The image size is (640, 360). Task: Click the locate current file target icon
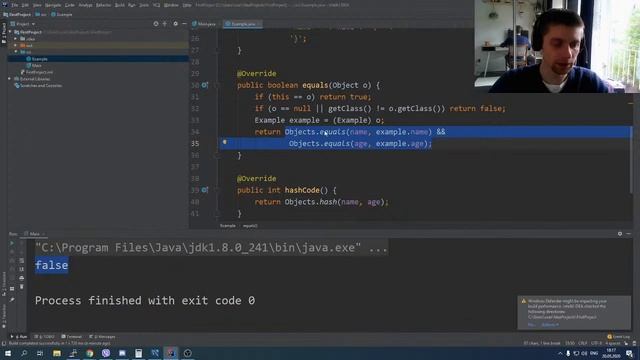point(156,24)
